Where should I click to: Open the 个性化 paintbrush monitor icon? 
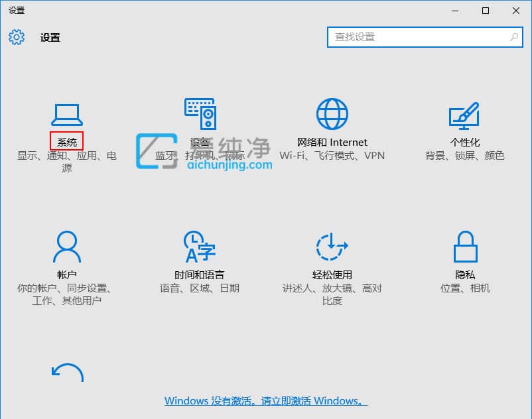point(464,115)
